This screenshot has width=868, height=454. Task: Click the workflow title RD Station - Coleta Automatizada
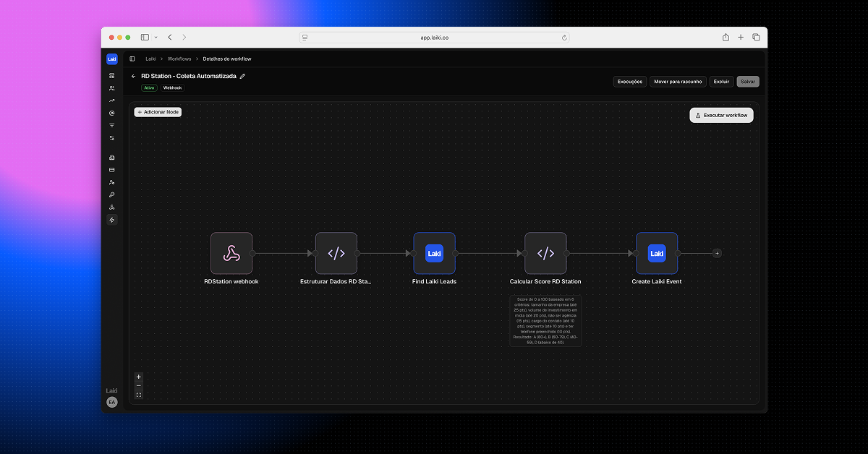click(x=189, y=76)
